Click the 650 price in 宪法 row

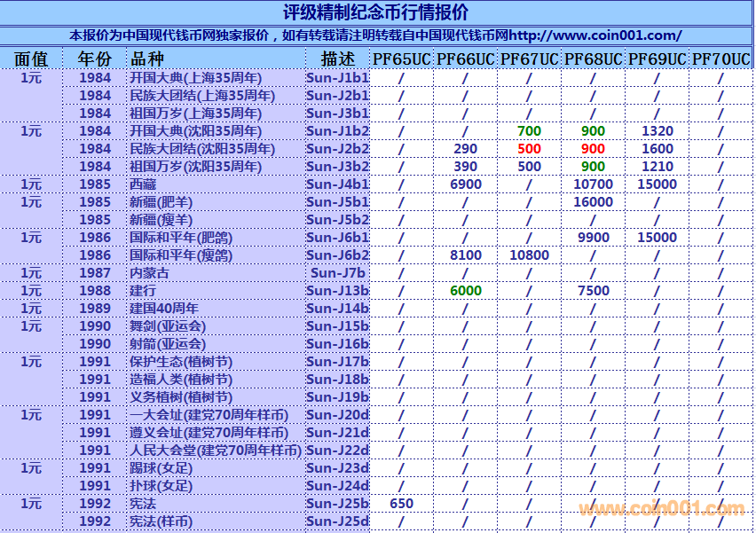tap(401, 504)
